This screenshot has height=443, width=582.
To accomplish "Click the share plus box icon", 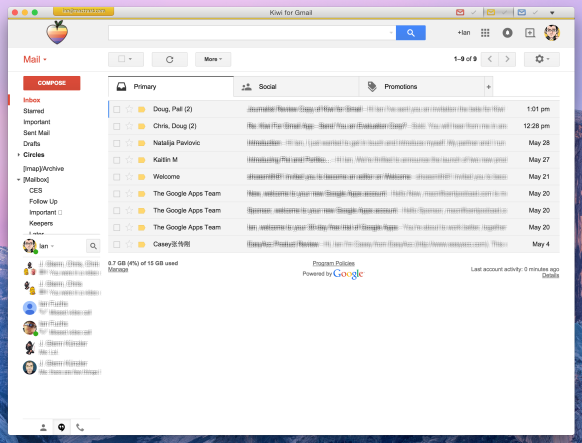I will coord(530,33).
